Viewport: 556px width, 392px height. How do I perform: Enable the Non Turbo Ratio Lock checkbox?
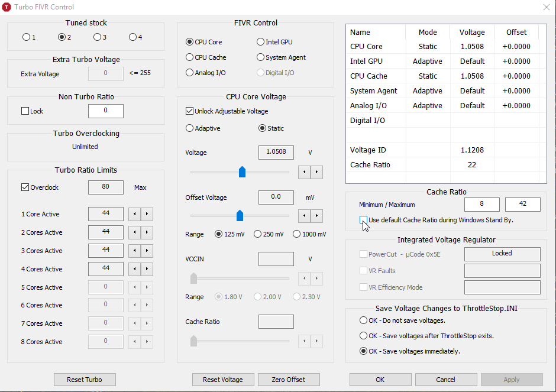pos(25,111)
